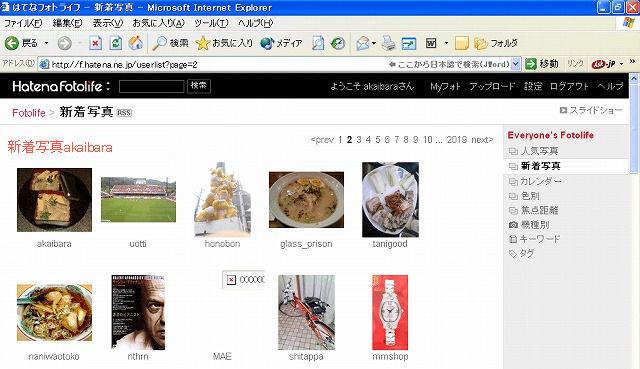Refresh the page with green arrows icon
Screen dimensions: 640x369
point(116,43)
